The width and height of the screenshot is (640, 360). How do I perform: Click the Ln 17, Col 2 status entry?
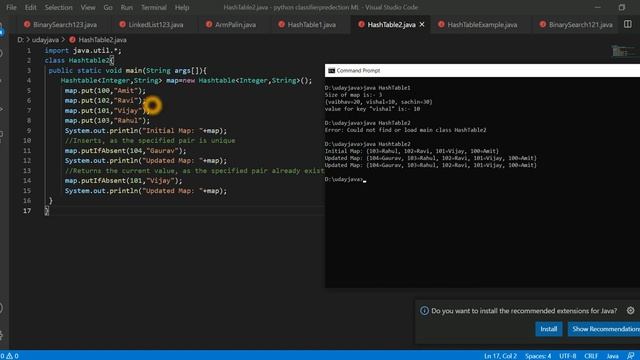pyautogui.click(x=500, y=356)
